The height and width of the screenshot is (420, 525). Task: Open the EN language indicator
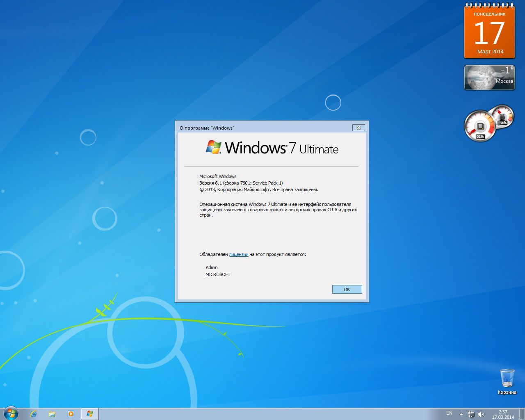point(449,413)
